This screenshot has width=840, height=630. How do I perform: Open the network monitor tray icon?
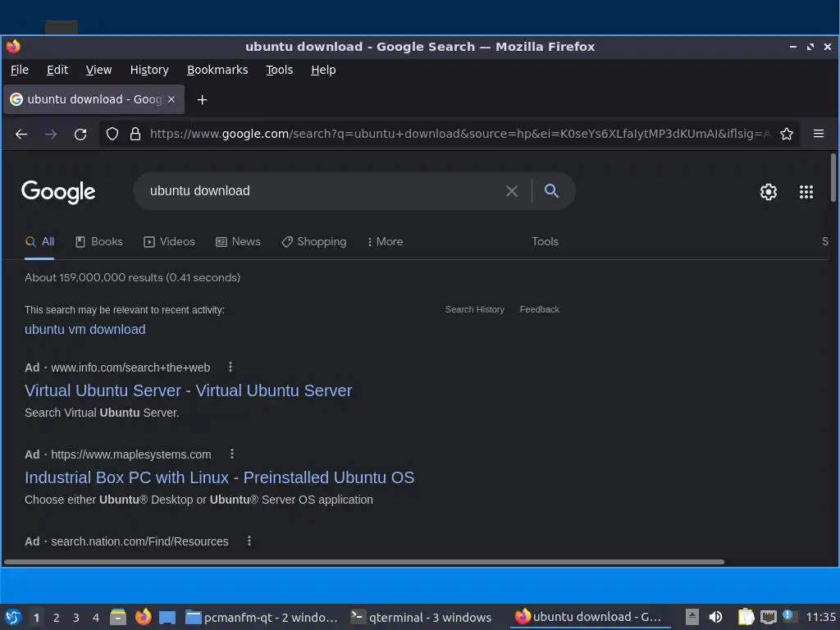tap(768, 618)
